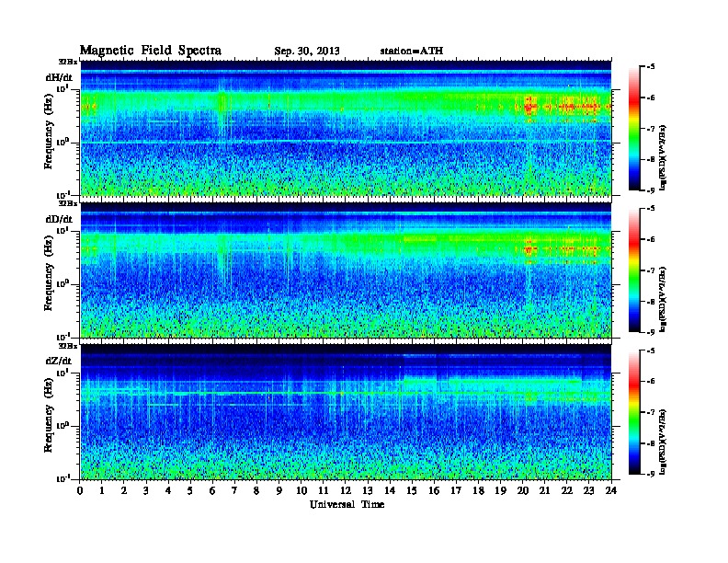
Task: Click the log PSD unit label beside dD/dt color bar
Action: pyautogui.click(x=664, y=299)
